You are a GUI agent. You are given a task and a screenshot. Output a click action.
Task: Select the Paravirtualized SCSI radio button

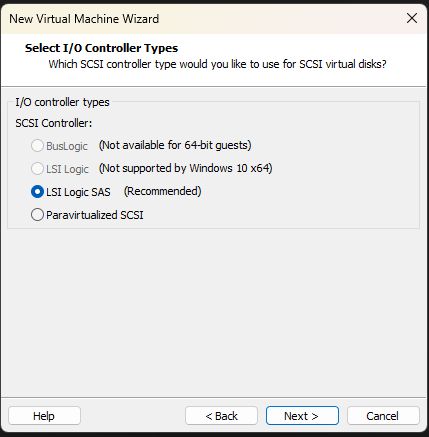tap(37, 215)
